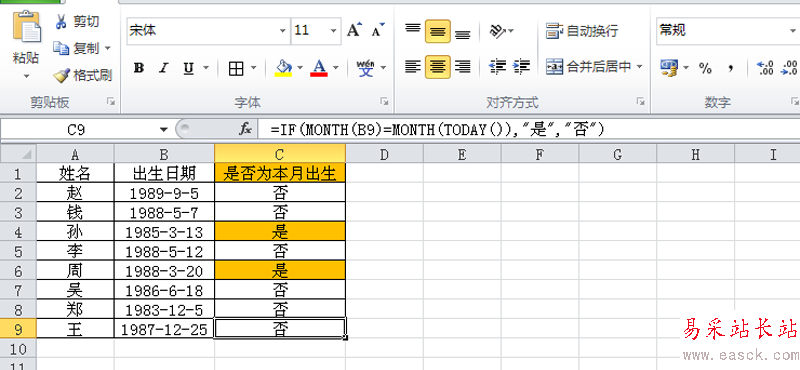Click the Copy (复制) button

click(77, 48)
